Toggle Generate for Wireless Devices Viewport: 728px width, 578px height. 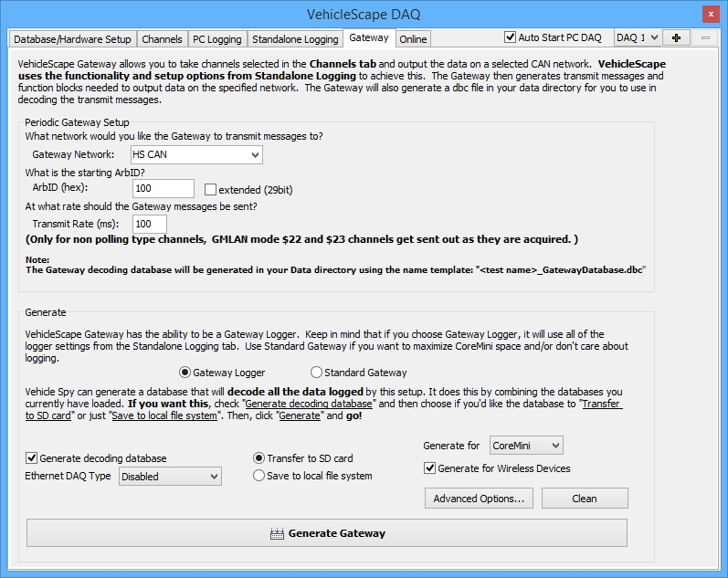(430, 468)
